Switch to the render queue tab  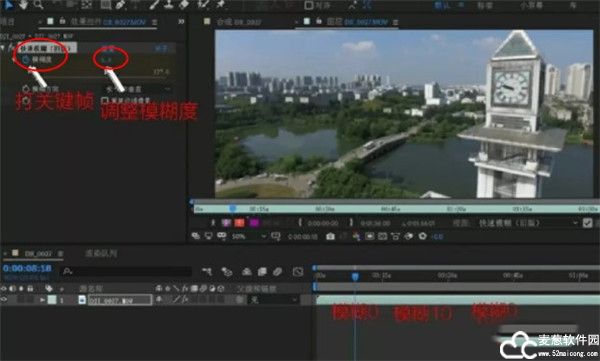pyautogui.click(x=101, y=253)
